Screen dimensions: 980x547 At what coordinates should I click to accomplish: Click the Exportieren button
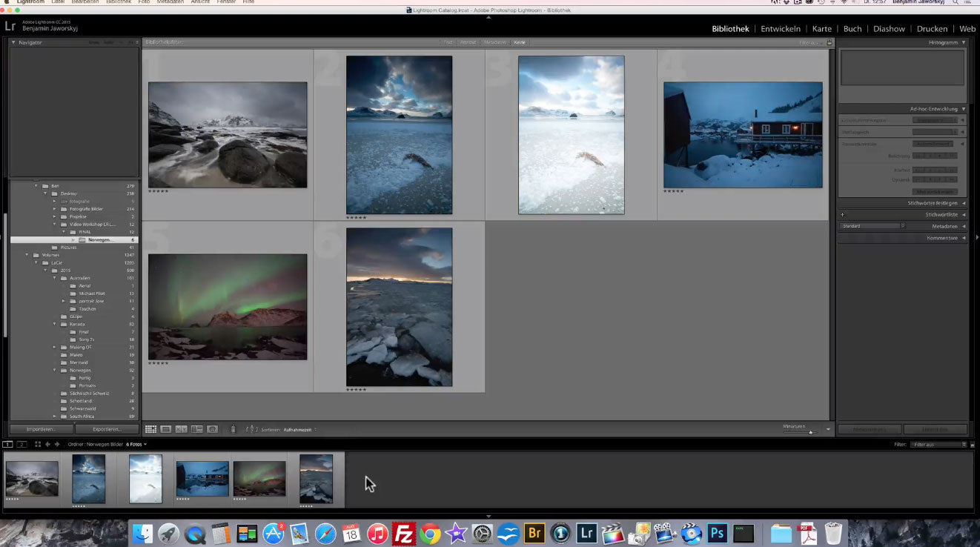(107, 429)
